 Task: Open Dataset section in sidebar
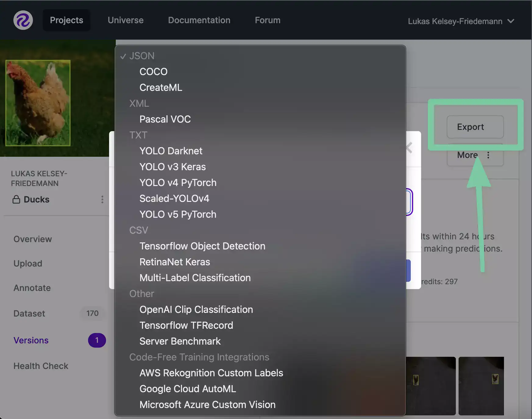[x=29, y=313]
